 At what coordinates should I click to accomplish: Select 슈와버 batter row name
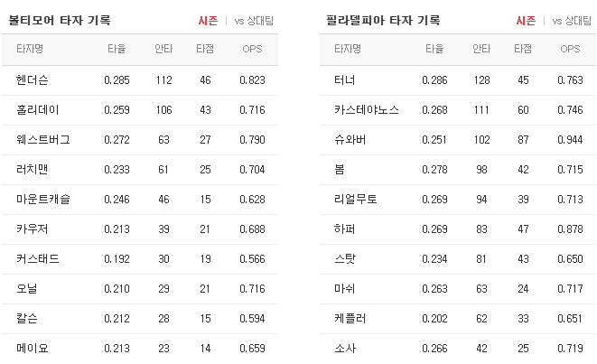coord(350,140)
